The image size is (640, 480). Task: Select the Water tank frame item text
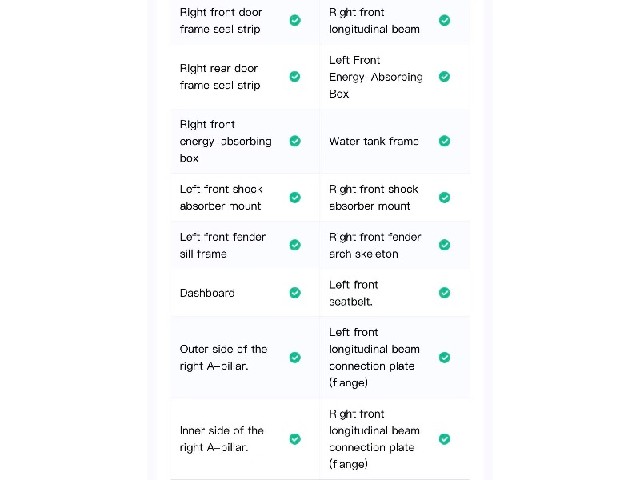[373, 141]
